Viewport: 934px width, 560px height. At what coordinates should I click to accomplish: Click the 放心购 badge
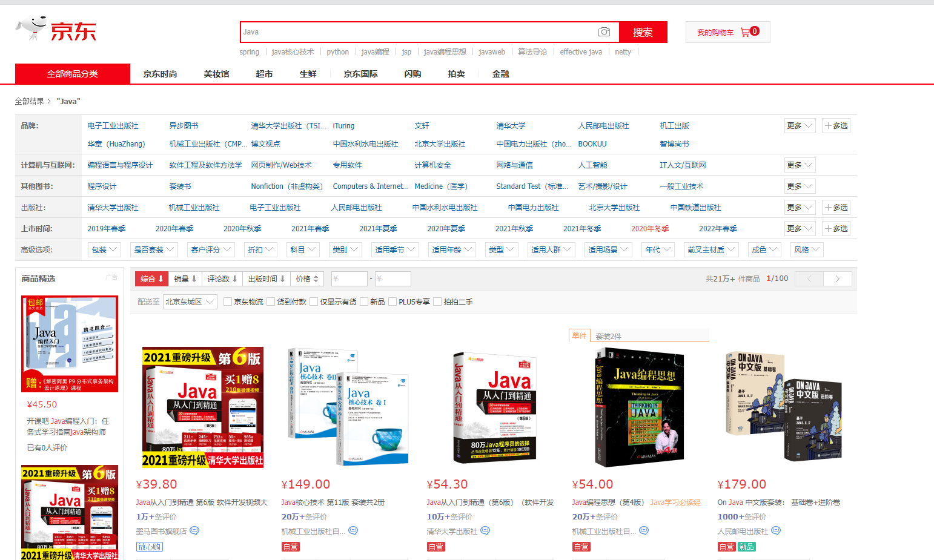click(150, 547)
